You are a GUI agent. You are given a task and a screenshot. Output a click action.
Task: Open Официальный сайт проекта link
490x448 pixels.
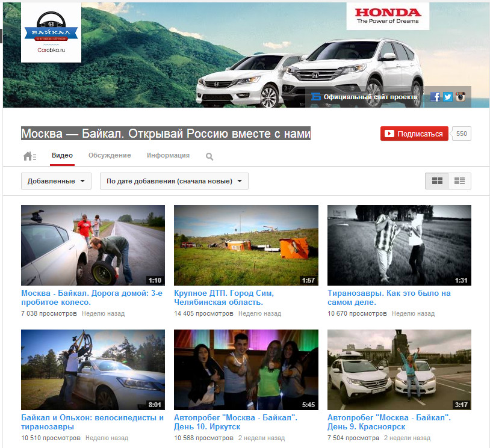(x=364, y=97)
